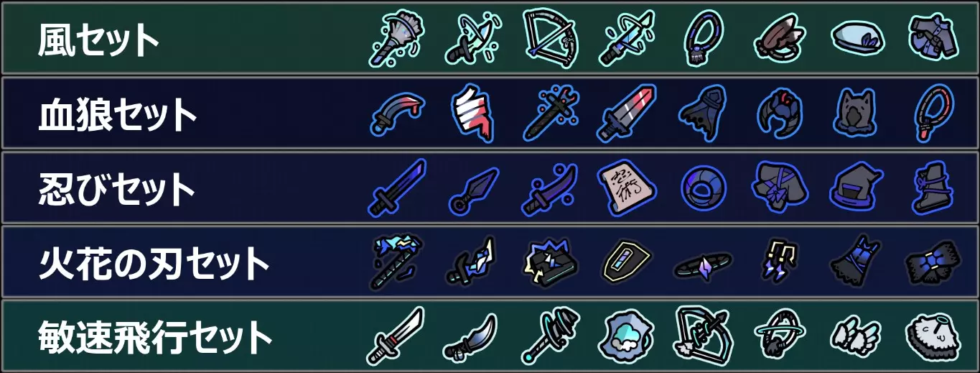Click the ninja scroll icon
980x373 pixels.
626,188
